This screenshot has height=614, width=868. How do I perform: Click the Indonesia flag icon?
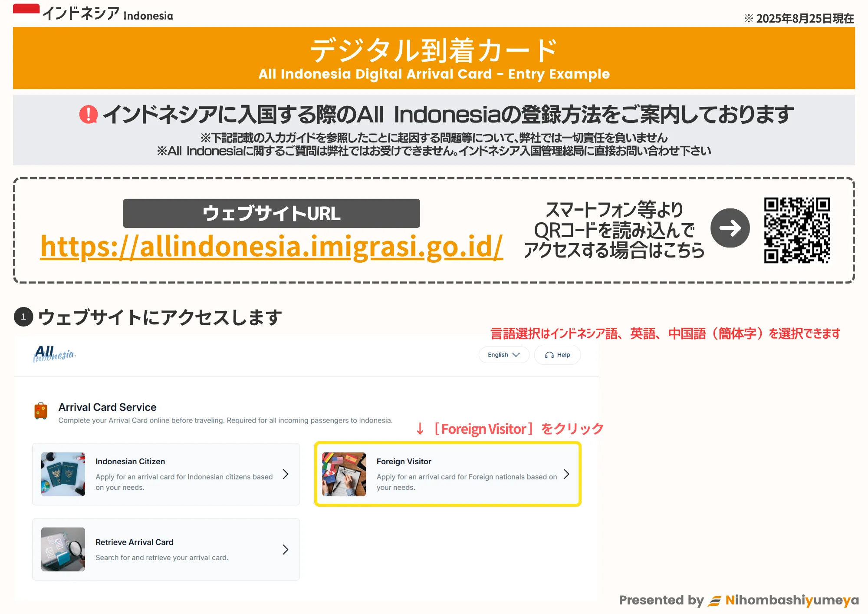26,13
